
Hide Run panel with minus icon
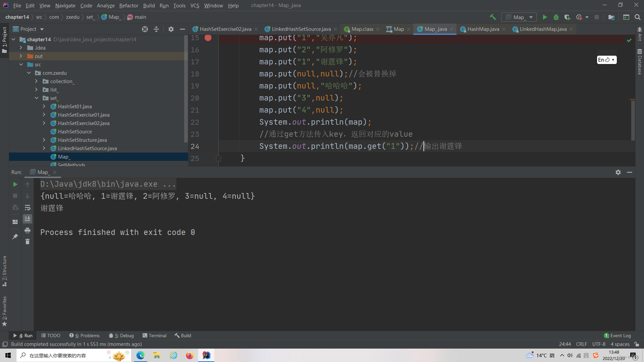click(x=630, y=172)
